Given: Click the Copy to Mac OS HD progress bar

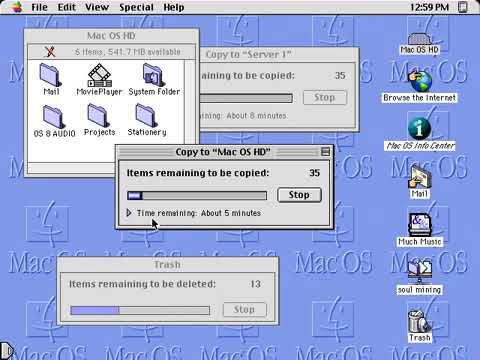Looking at the screenshot, I should coord(197,195).
